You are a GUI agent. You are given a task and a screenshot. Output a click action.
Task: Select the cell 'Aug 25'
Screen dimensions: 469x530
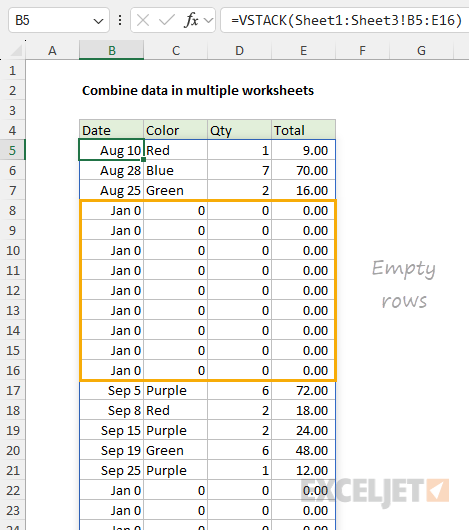coord(112,190)
